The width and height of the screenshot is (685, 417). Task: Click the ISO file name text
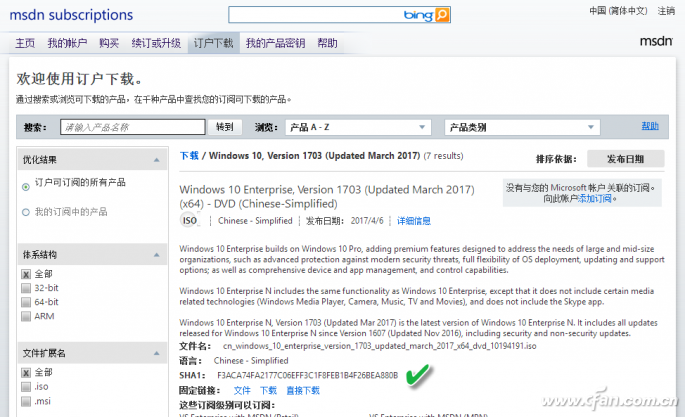[x=380, y=346]
